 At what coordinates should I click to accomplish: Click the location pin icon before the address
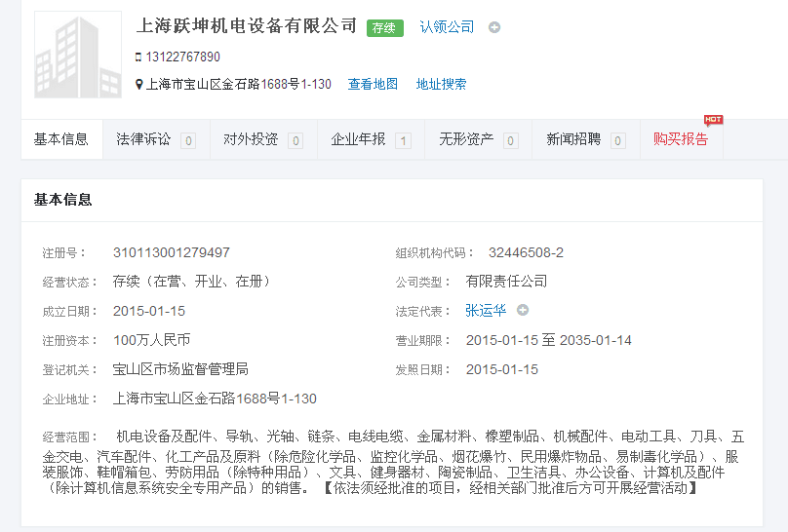(x=138, y=85)
